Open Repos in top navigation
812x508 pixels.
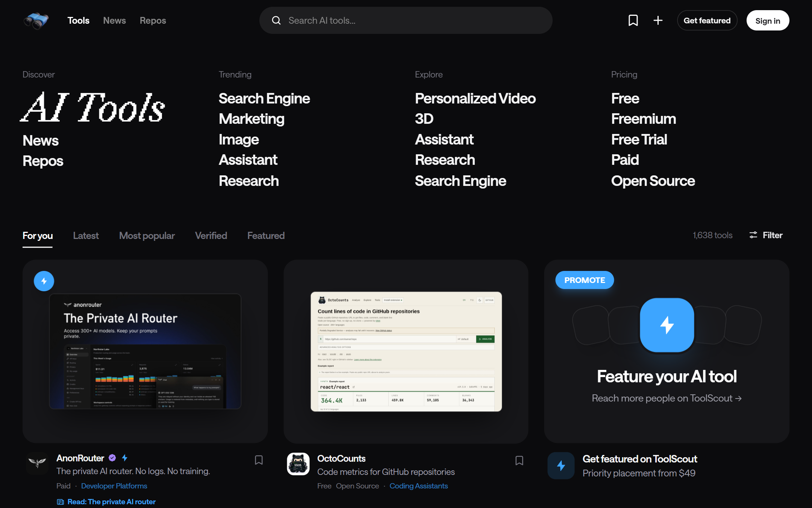pos(153,21)
